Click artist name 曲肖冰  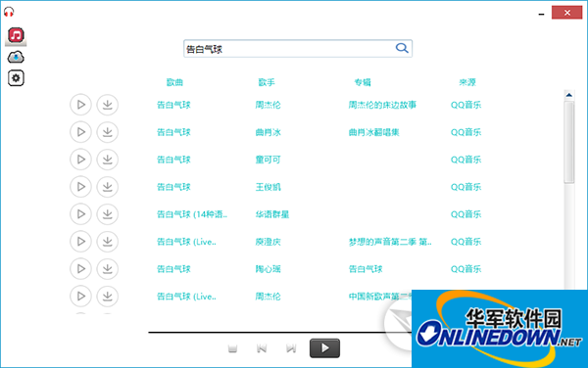(268, 132)
